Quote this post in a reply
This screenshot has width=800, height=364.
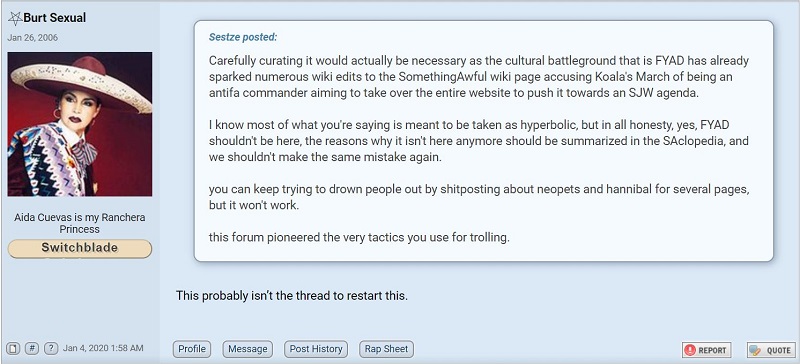point(771,350)
